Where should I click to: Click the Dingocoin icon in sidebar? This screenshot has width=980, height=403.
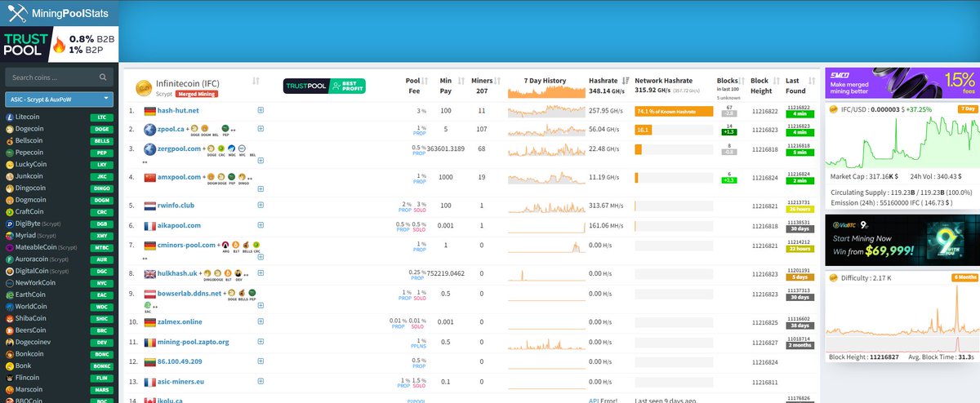9,188
